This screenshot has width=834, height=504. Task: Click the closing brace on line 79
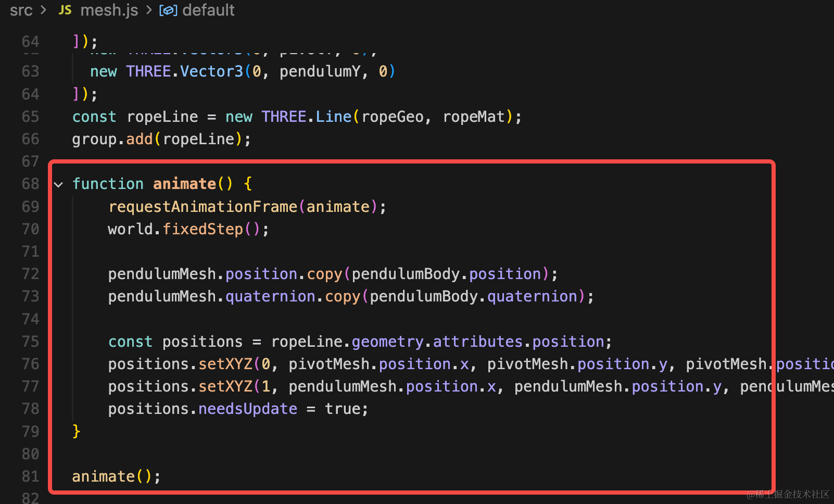click(x=77, y=431)
